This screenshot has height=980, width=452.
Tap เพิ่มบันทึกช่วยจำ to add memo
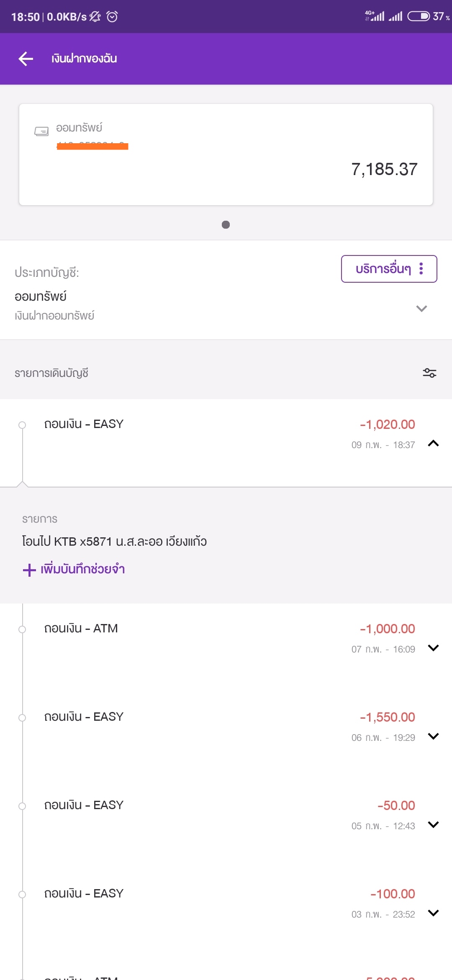(83, 569)
